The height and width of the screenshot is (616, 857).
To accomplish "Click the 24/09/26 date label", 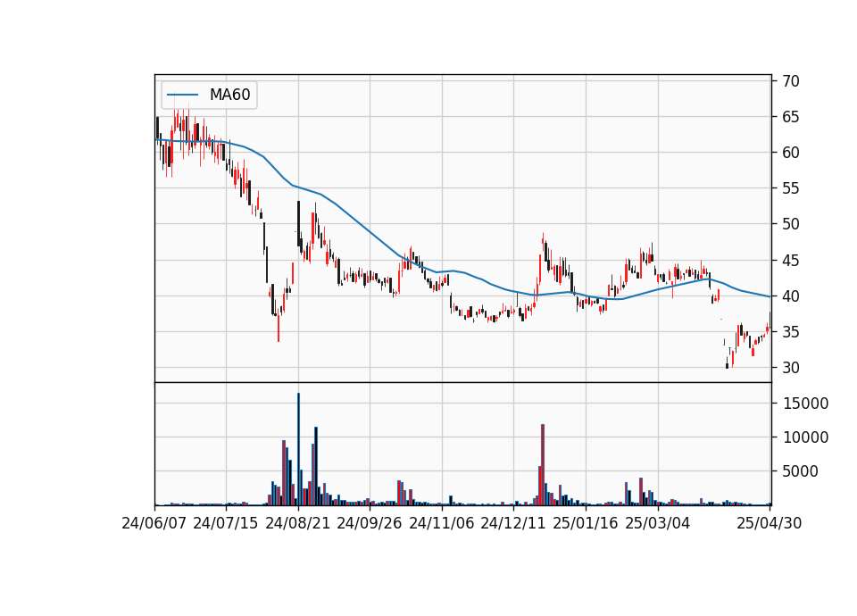I will pyautogui.click(x=370, y=523).
